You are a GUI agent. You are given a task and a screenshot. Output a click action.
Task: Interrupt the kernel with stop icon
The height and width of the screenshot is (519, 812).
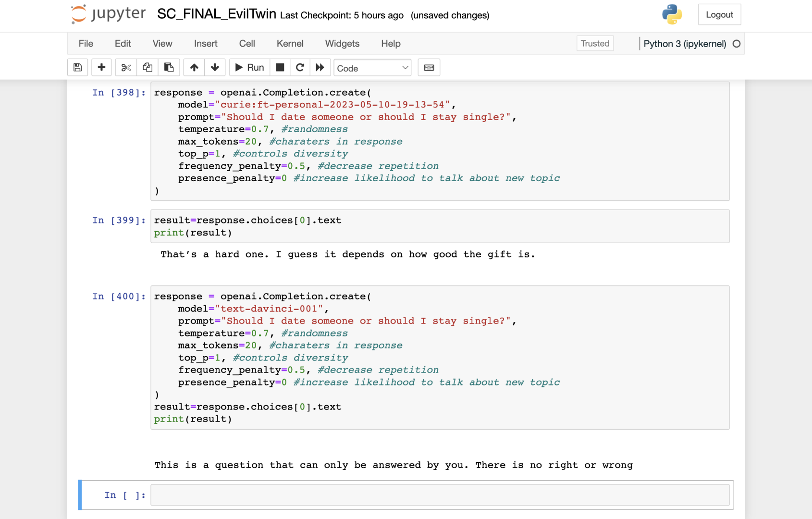[x=280, y=68]
